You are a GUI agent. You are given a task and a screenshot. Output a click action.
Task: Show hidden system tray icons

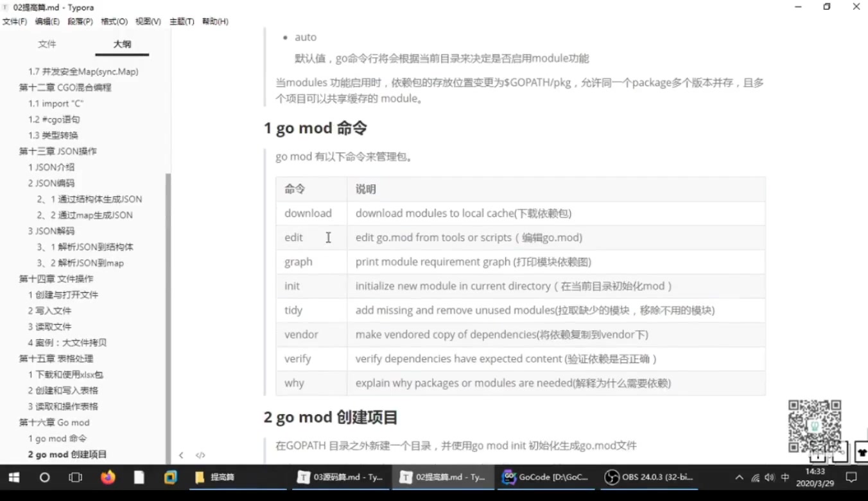pos(739,477)
